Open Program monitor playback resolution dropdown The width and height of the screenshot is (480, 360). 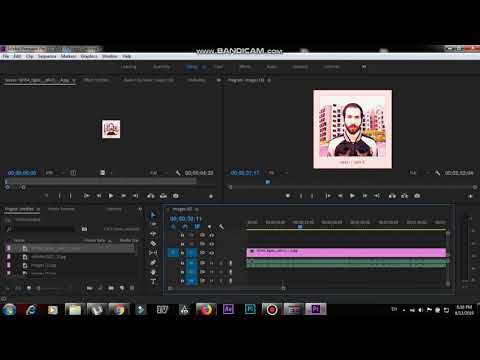(418, 173)
